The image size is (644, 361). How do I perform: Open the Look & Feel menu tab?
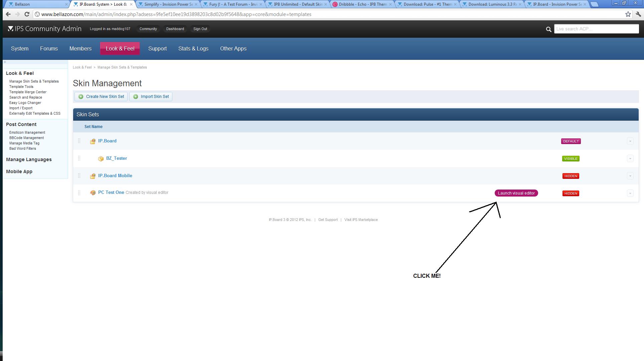click(120, 48)
